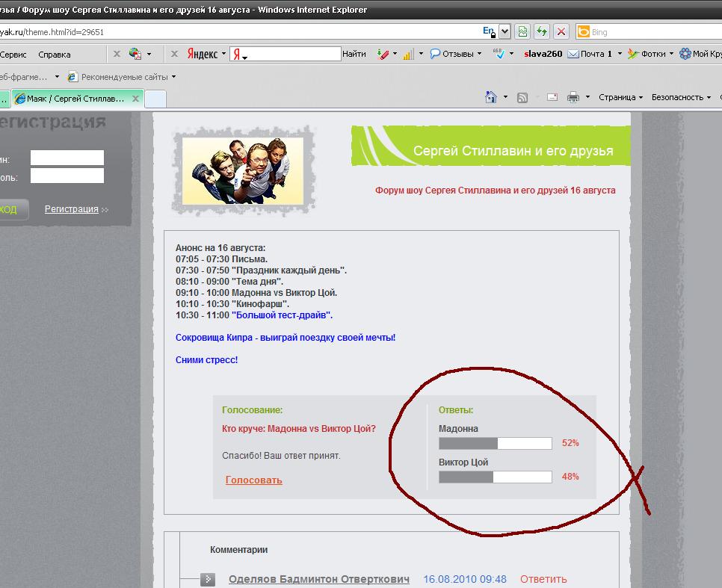The width and height of the screenshot is (722, 588).
Task: Click the Регистрация link in sidebar
Action: (72, 209)
